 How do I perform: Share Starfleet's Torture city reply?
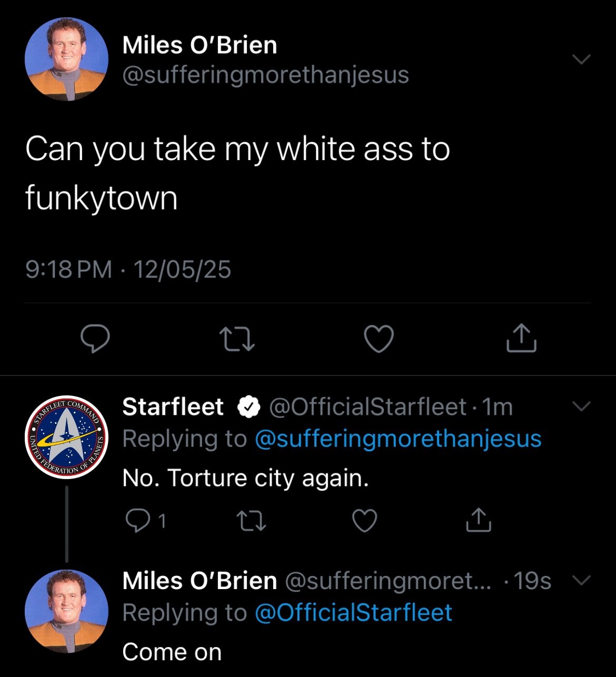(479, 521)
